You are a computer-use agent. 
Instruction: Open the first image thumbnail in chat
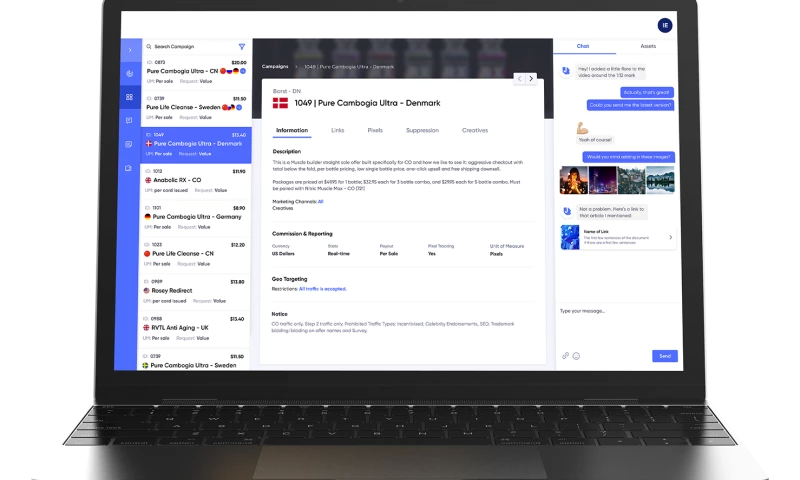tap(573, 179)
